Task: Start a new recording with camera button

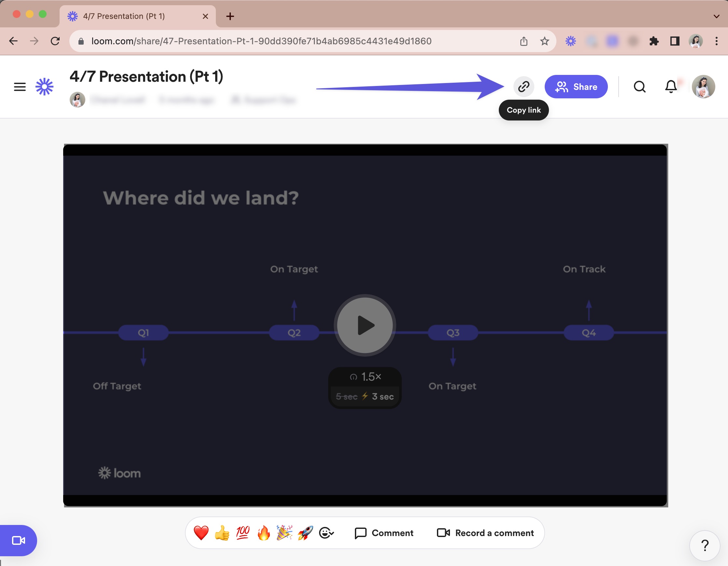Action: point(18,540)
